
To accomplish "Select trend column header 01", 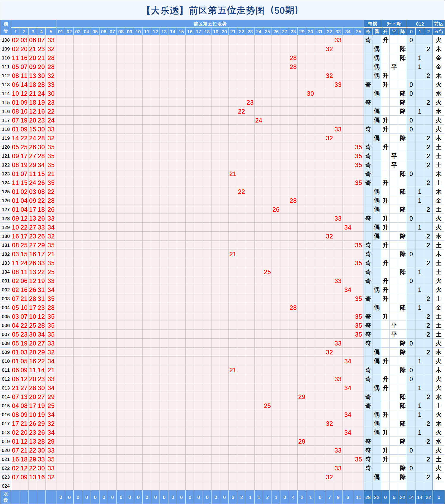I will [x=61, y=32].
